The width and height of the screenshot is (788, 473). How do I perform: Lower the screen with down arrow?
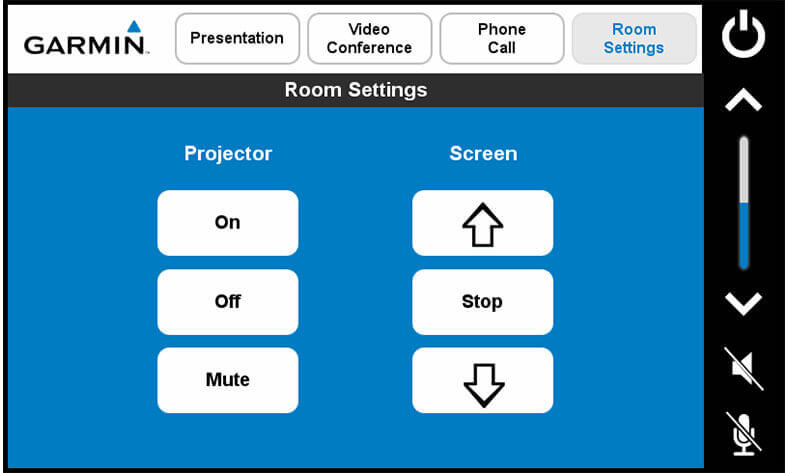coord(482,381)
